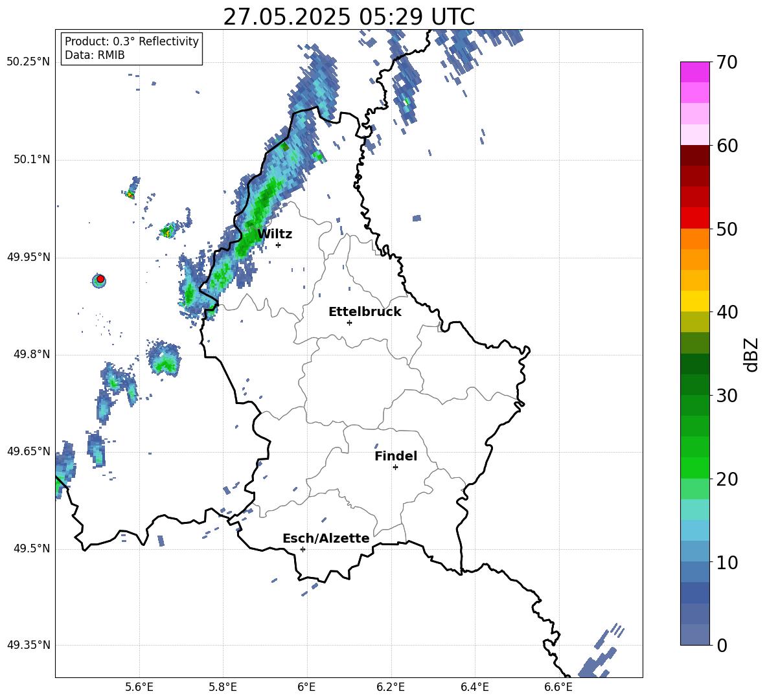
Task: Click the 49.8°N latitude label
Action: pos(32,354)
